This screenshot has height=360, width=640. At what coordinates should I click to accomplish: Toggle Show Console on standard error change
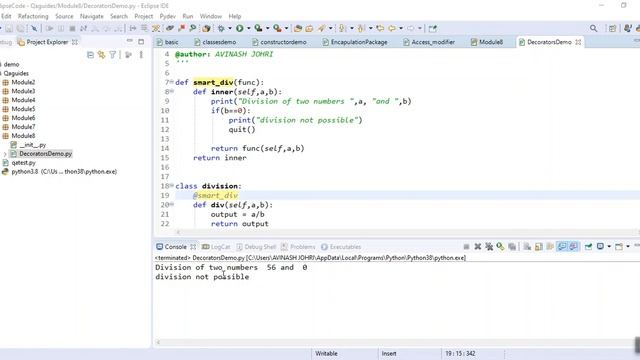(x=573, y=247)
